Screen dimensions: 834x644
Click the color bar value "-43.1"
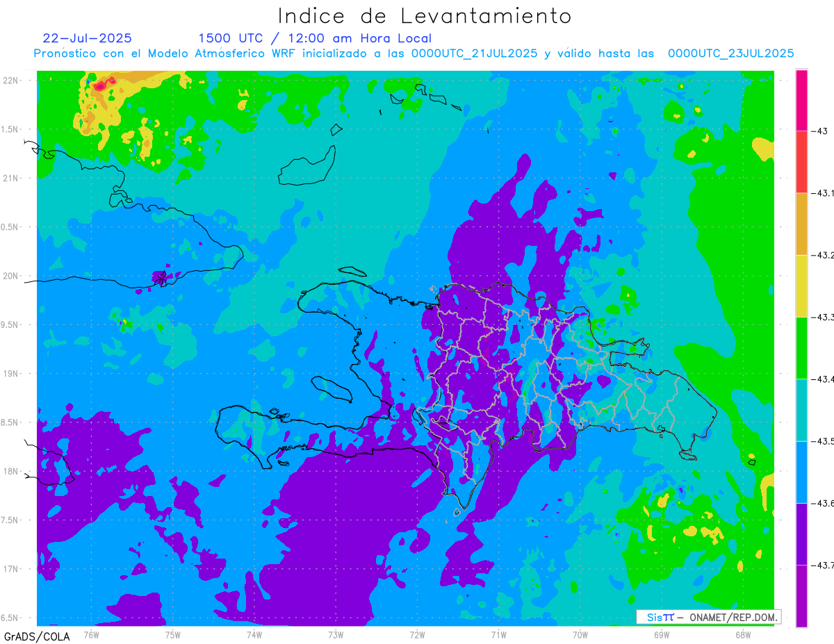point(822,193)
